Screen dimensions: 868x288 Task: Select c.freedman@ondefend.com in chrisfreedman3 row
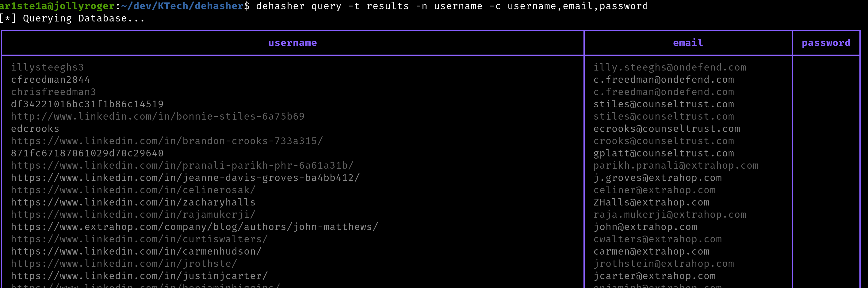(x=664, y=92)
